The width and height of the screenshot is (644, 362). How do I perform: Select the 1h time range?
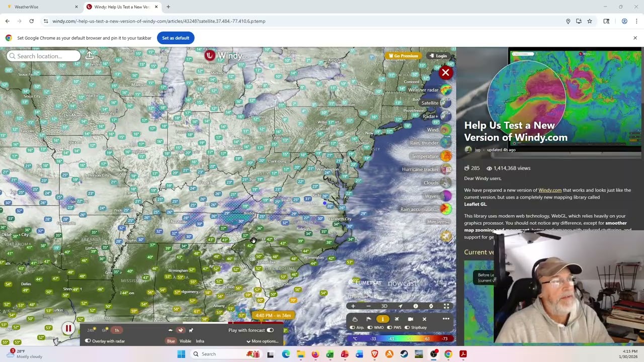pos(117,330)
